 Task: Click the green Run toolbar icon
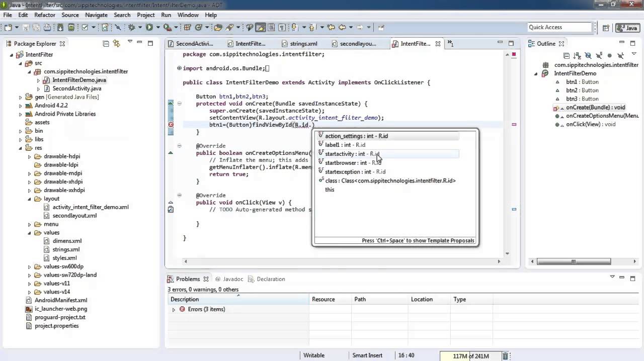pos(149,28)
